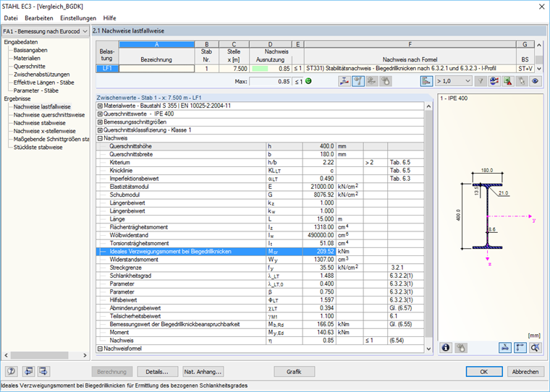This screenshot has width=550, height=392.
Task: Open the Einstellungen menu
Action: (78, 18)
